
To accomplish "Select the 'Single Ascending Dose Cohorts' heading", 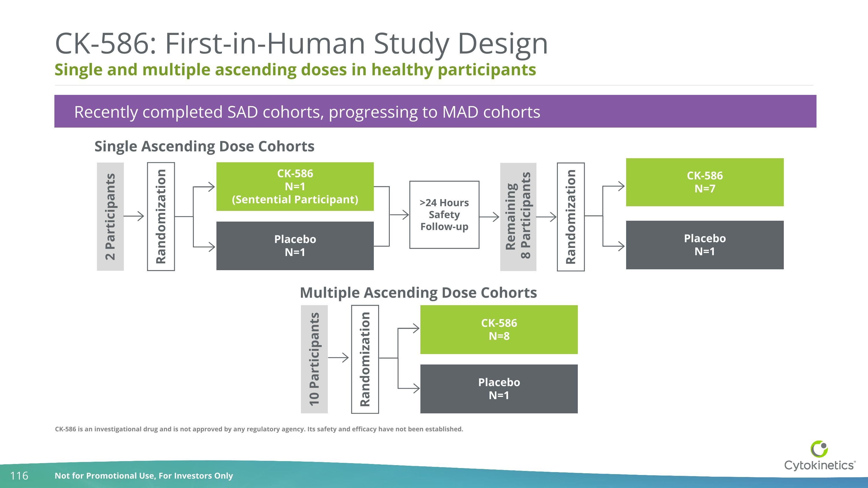I will 205,146.
